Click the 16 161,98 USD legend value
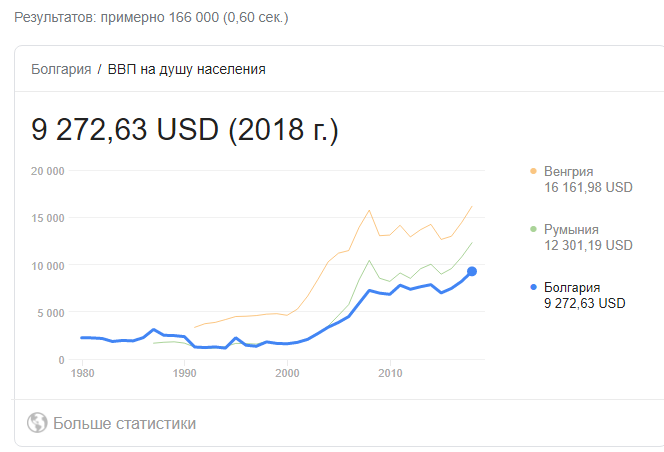The image size is (664, 452). [x=588, y=187]
